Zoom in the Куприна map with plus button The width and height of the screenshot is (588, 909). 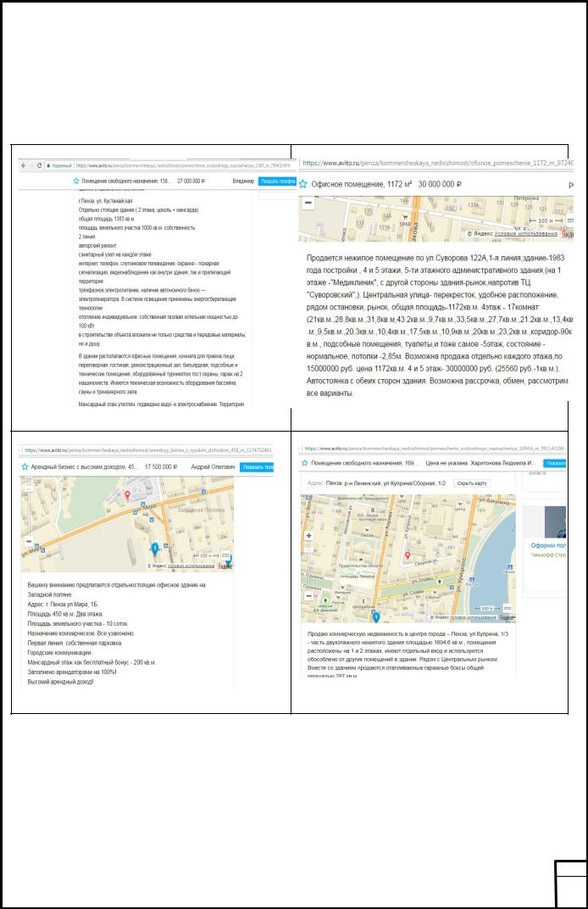[309, 536]
